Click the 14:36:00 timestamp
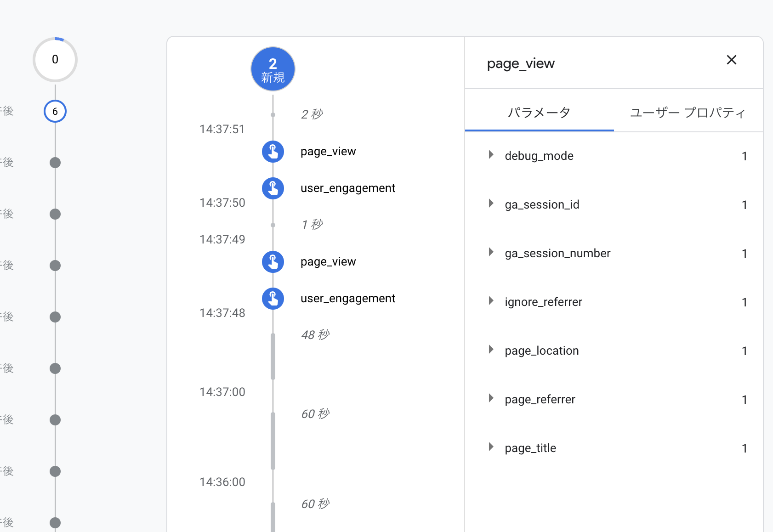The width and height of the screenshot is (773, 532). click(x=222, y=482)
